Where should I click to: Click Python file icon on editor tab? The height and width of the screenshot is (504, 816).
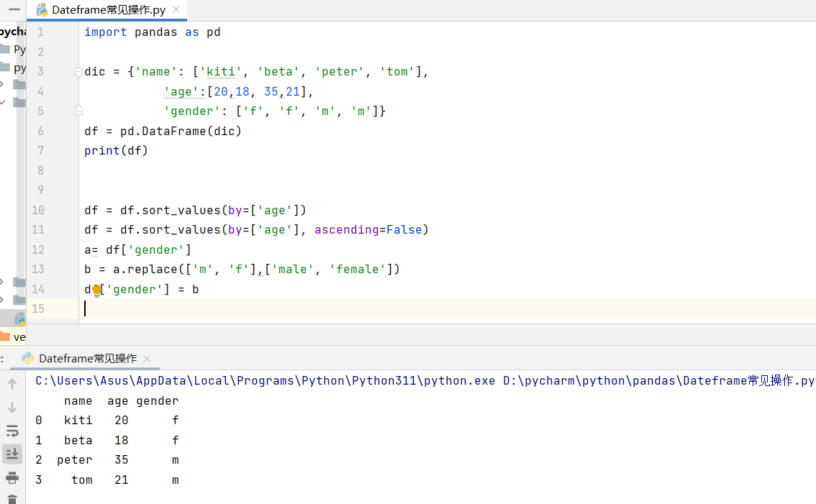42,10
